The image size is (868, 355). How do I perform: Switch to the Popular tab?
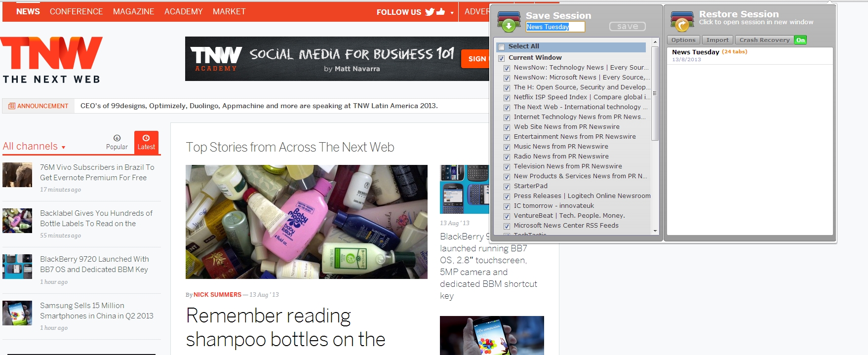point(117,142)
